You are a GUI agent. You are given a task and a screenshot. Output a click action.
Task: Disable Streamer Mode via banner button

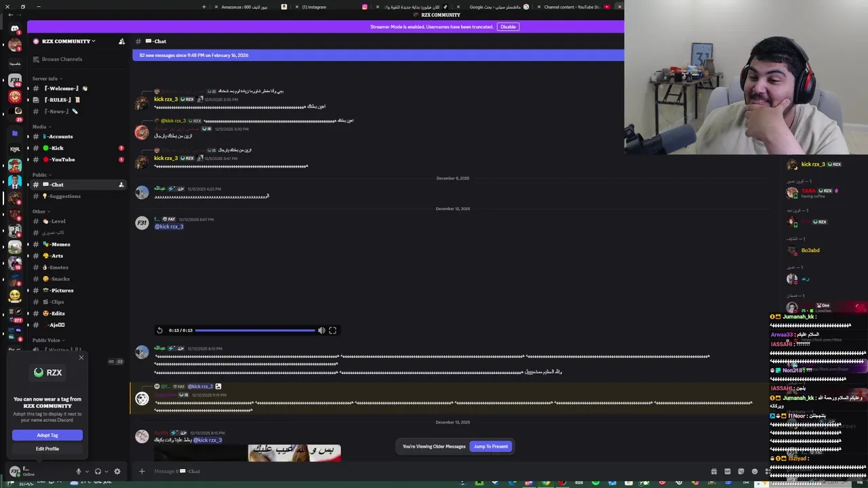click(x=508, y=26)
